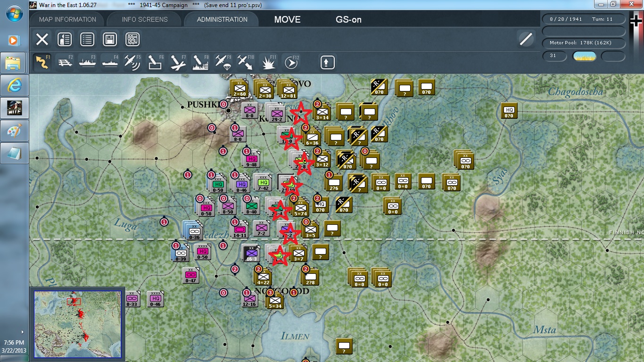Click the minimap overview thumbnail
The width and height of the screenshot is (644, 362).
(78, 324)
